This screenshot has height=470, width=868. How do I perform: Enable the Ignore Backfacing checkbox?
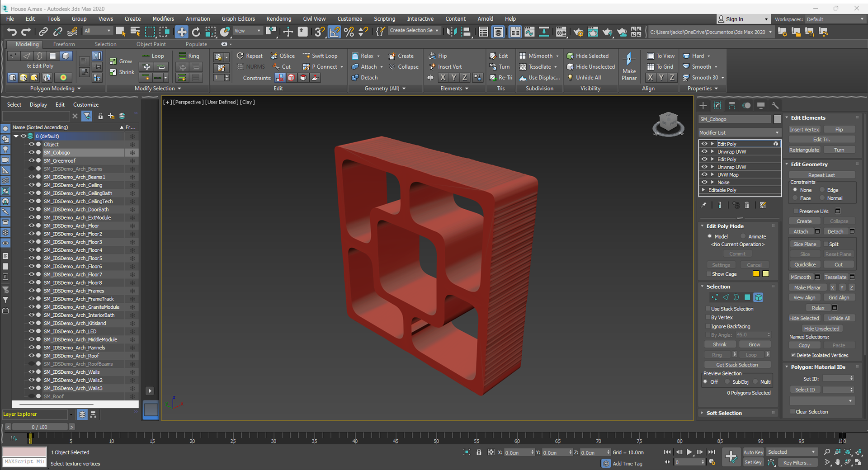pos(708,326)
